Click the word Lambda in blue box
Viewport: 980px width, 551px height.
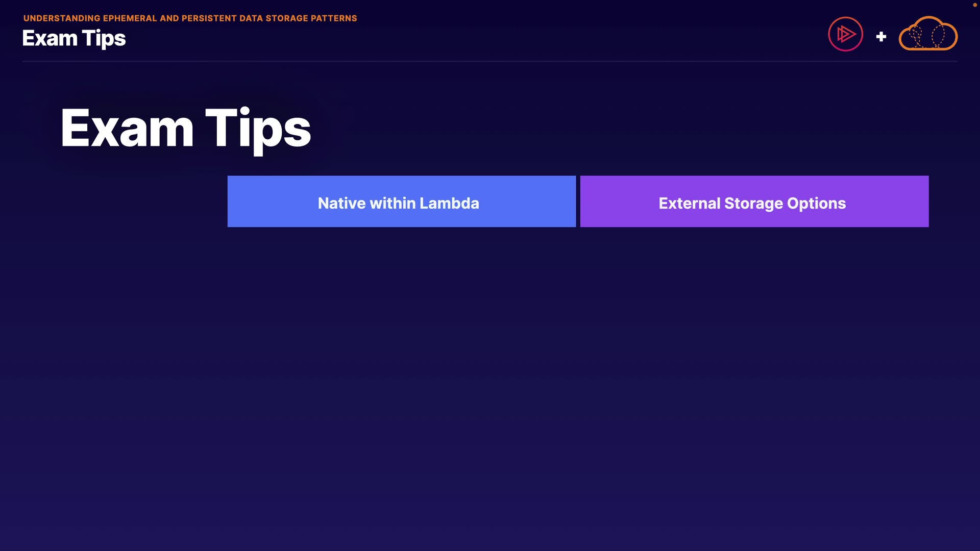click(449, 203)
